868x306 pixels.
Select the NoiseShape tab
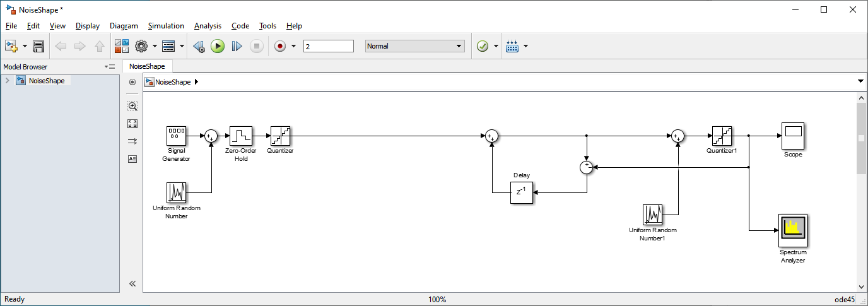point(147,66)
